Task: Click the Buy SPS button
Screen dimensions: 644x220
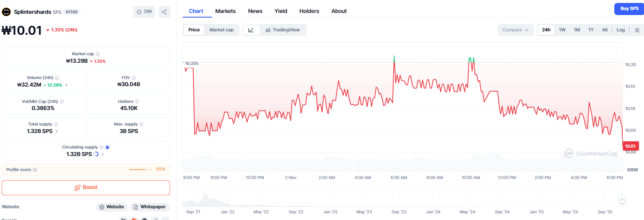Action: [x=629, y=8]
